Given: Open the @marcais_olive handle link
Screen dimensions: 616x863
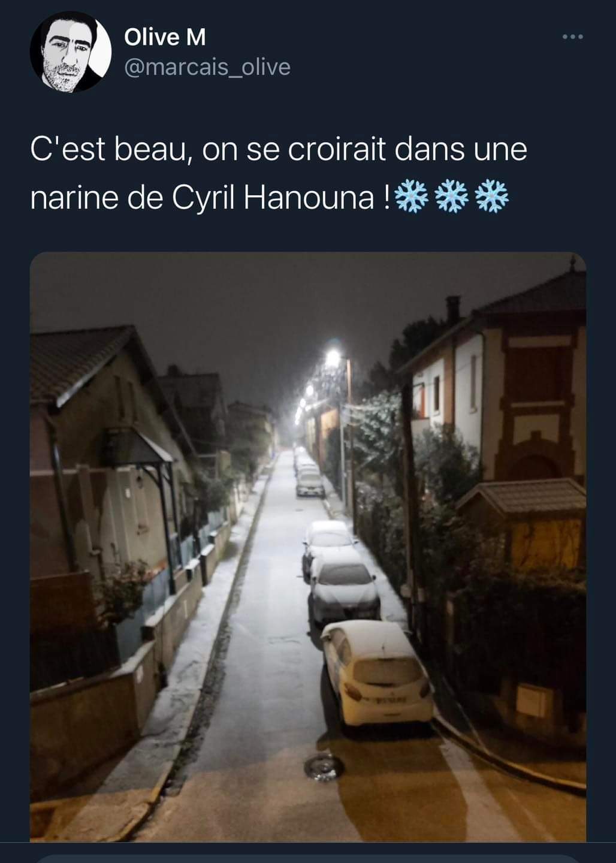Looking at the screenshot, I should point(207,67).
